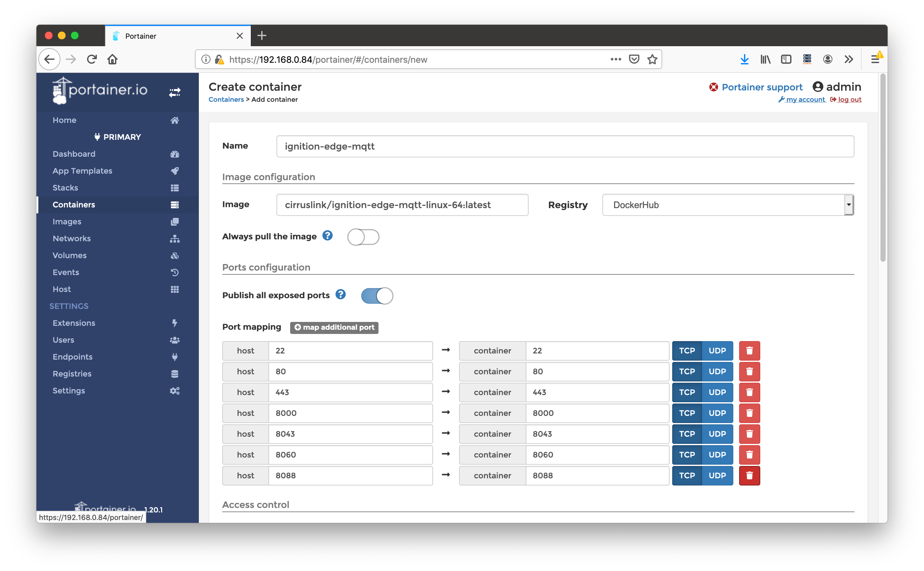Click the Users group icon
The height and width of the screenshot is (571, 924).
coord(174,340)
